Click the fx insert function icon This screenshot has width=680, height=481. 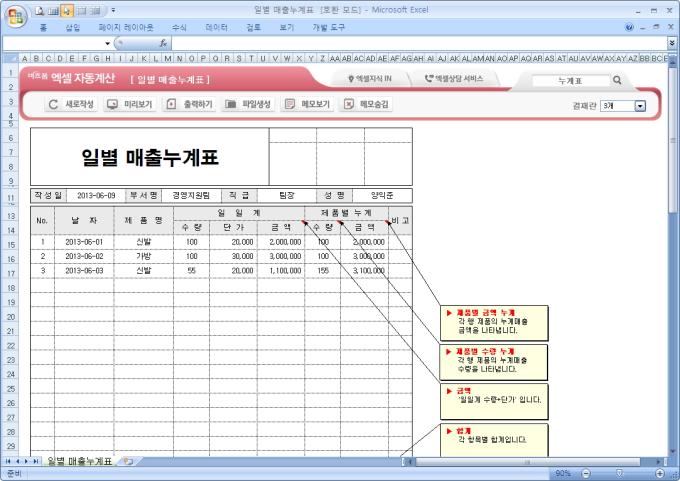[x=163, y=43]
